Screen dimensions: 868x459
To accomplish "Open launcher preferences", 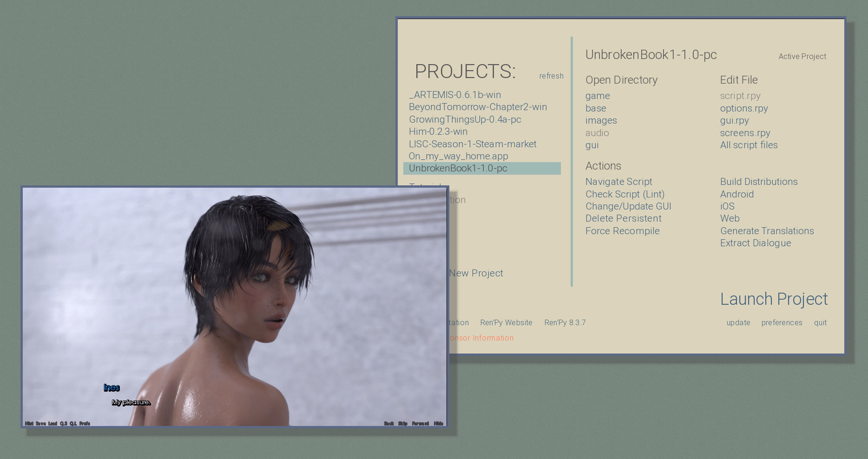I will (782, 322).
